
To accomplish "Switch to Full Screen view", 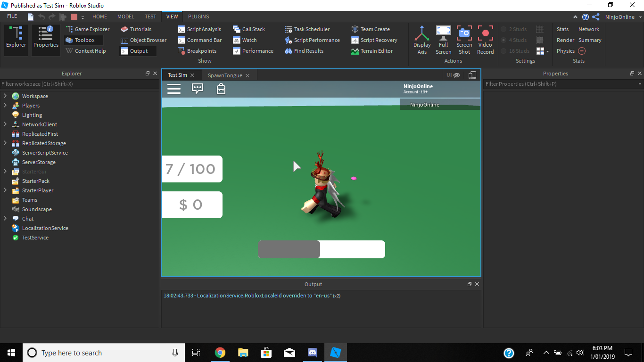I will click(443, 40).
